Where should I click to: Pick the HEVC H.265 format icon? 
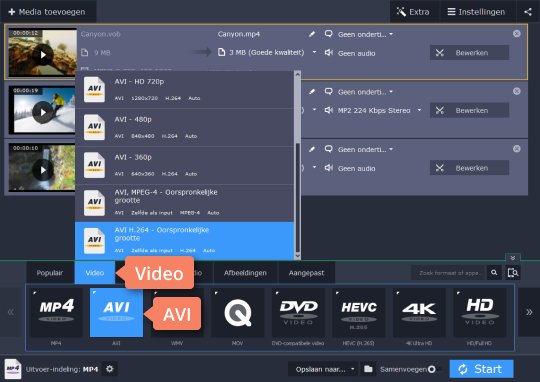click(x=358, y=312)
